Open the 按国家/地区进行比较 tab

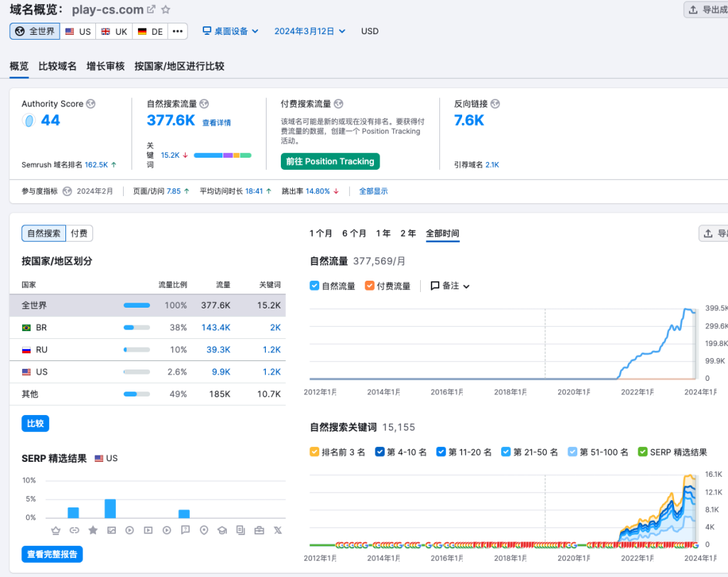179,66
